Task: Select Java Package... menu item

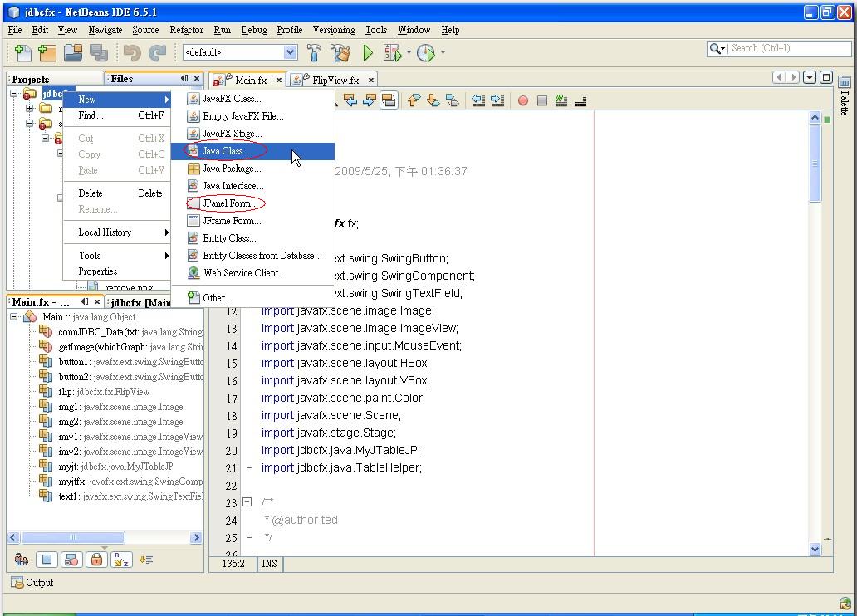Action: coord(252,169)
